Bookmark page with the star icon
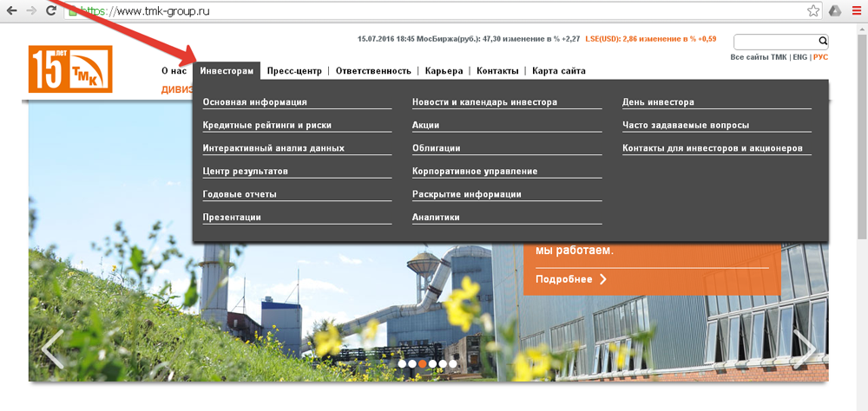 813,11
